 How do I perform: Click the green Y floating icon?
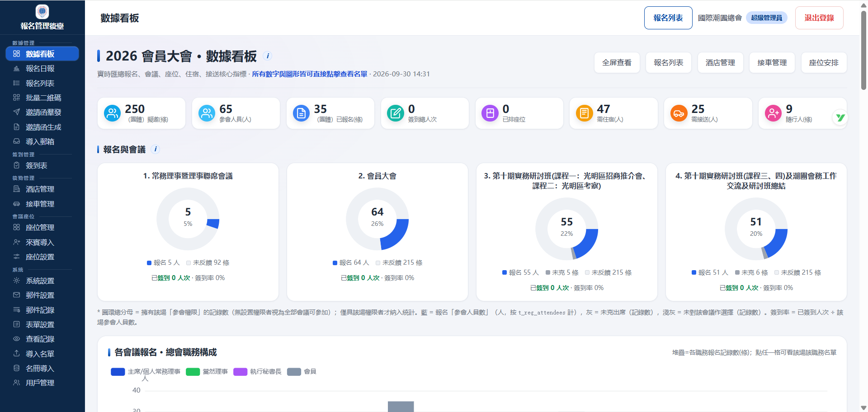840,117
